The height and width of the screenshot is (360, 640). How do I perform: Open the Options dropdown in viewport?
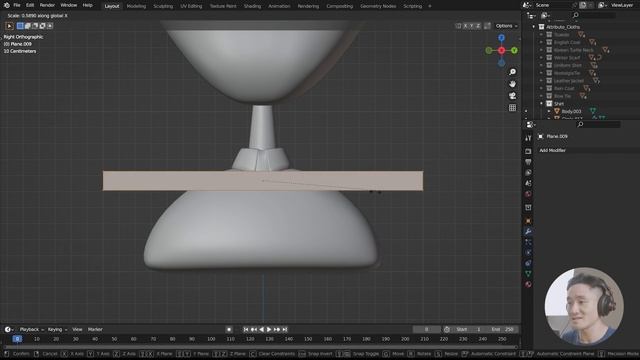coord(507,26)
